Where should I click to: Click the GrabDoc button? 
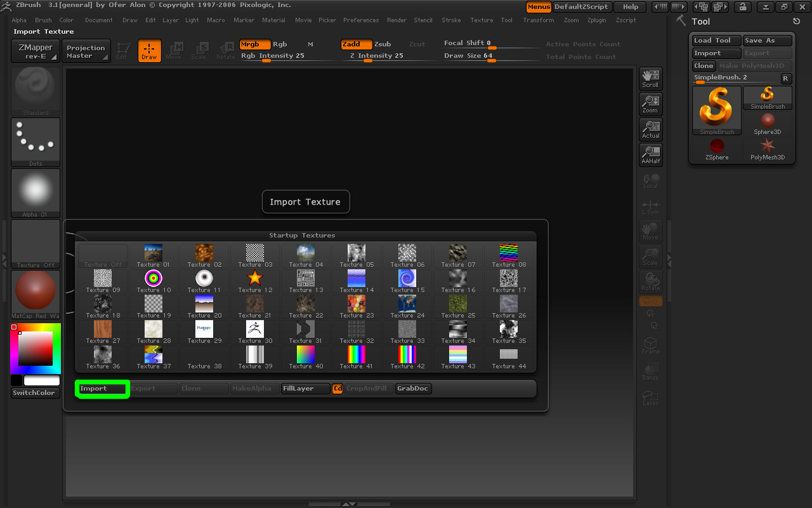(413, 389)
